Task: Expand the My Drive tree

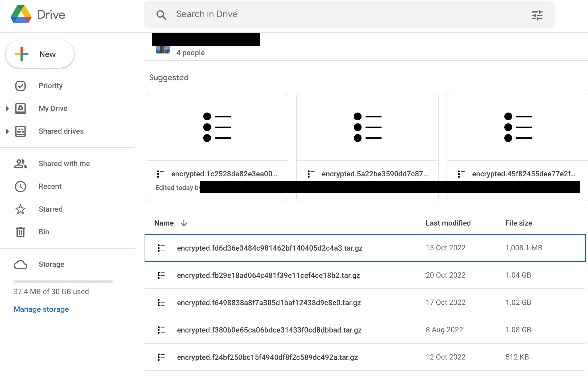Action: click(8, 109)
